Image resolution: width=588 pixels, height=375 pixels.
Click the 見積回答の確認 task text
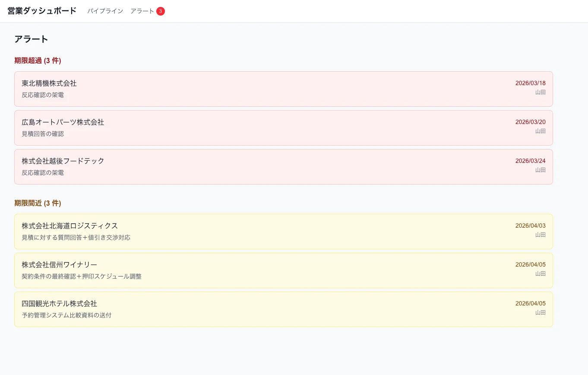click(x=43, y=134)
